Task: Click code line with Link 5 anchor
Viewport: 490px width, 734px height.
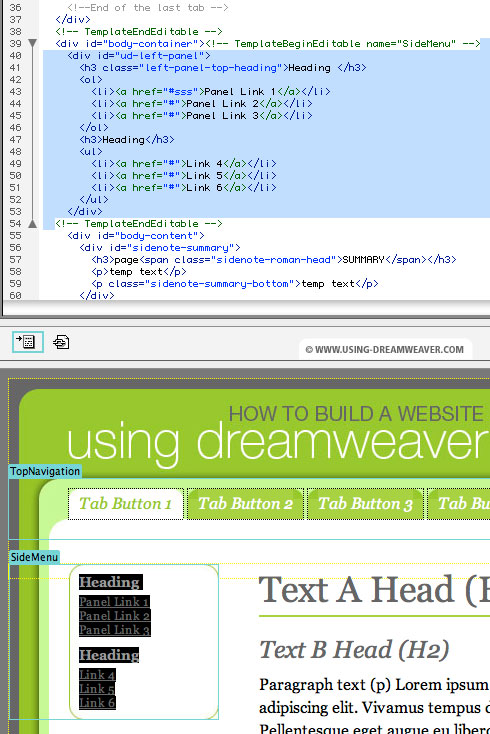Action: tap(184, 176)
